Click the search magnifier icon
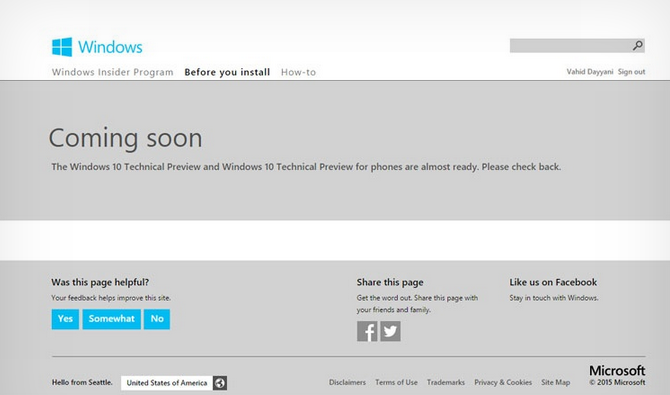 click(x=638, y=45)
